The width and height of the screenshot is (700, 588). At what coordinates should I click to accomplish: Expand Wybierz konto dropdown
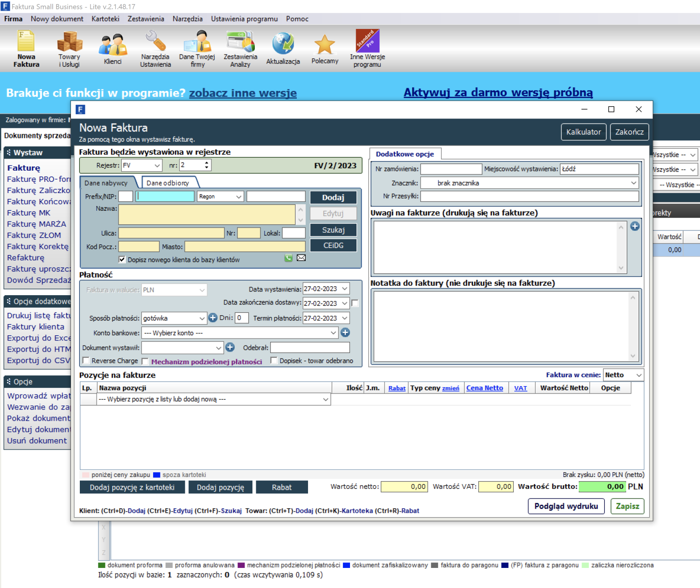[334, 333]
